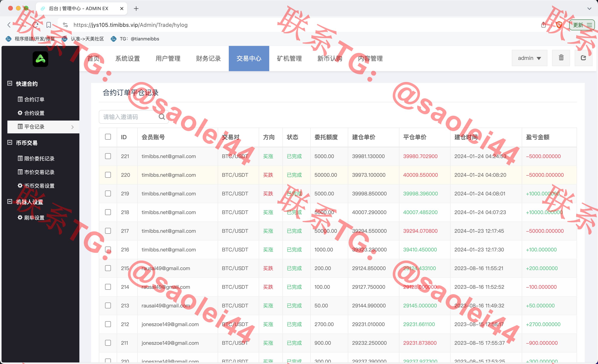Check the box for order ID 218

click(108, 212)
